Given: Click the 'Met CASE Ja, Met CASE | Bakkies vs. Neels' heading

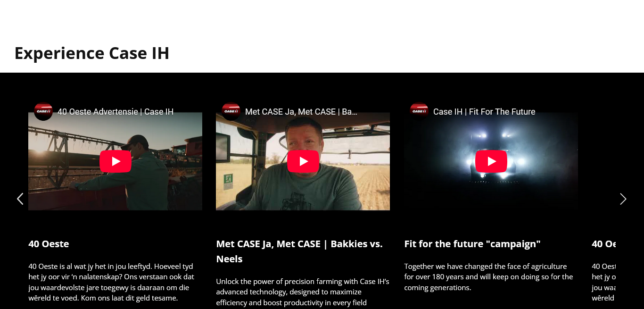Looking at the screenshot, I should click(x=300, y=251).
